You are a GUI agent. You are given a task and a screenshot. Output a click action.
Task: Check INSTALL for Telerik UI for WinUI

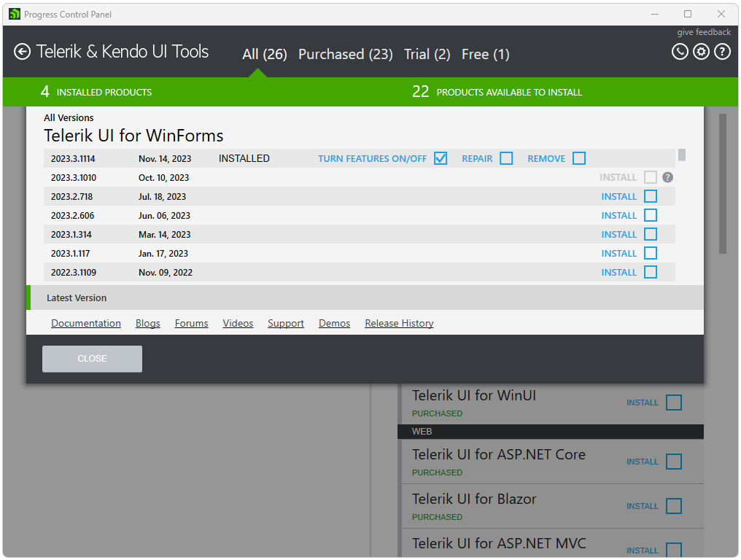pos(673,402)
